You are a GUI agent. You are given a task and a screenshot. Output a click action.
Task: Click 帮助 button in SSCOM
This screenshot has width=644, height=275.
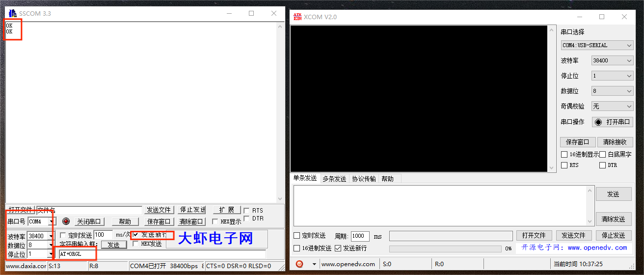point(125,221)
